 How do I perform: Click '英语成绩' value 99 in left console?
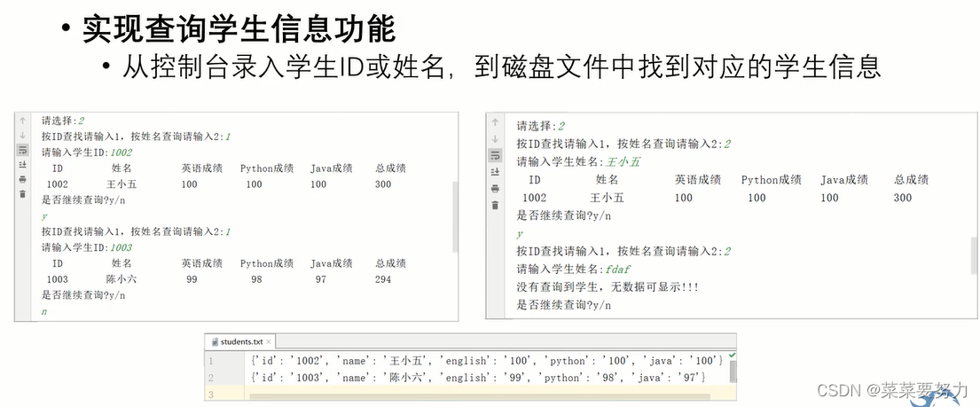192,279
